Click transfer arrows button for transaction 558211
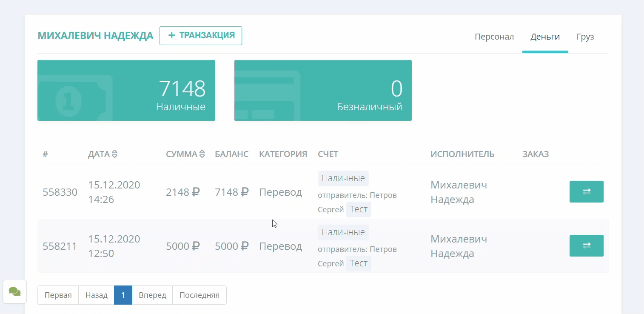 tap(586, 245)
